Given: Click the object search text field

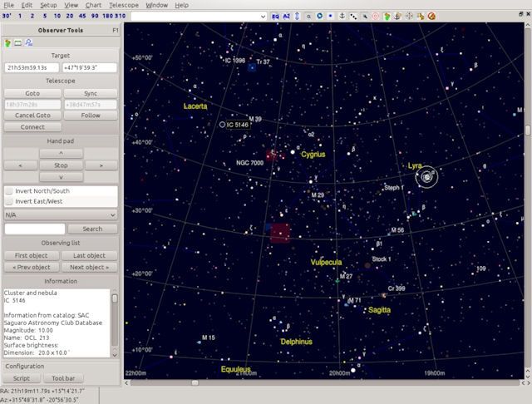Looking at the screenshot, I should click(x=35, y=229).
